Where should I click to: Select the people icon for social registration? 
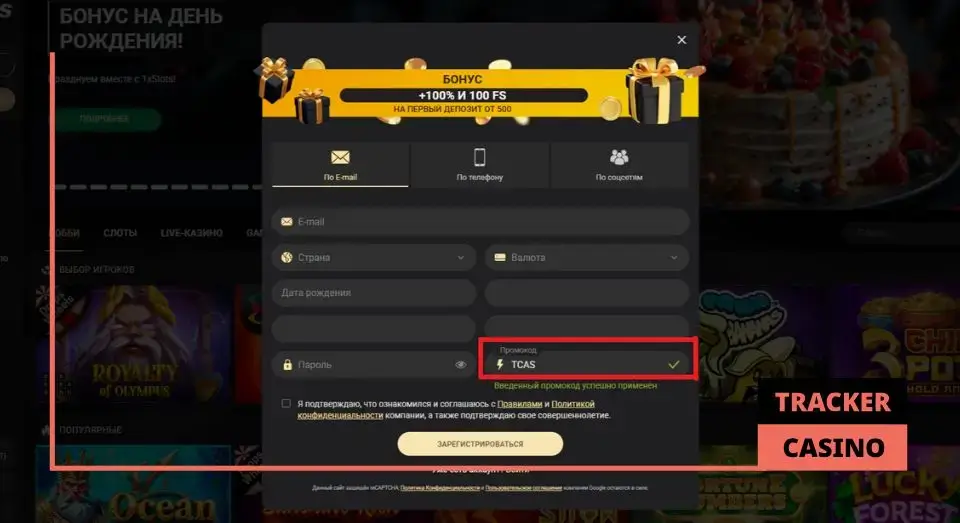tap(619, 157)
